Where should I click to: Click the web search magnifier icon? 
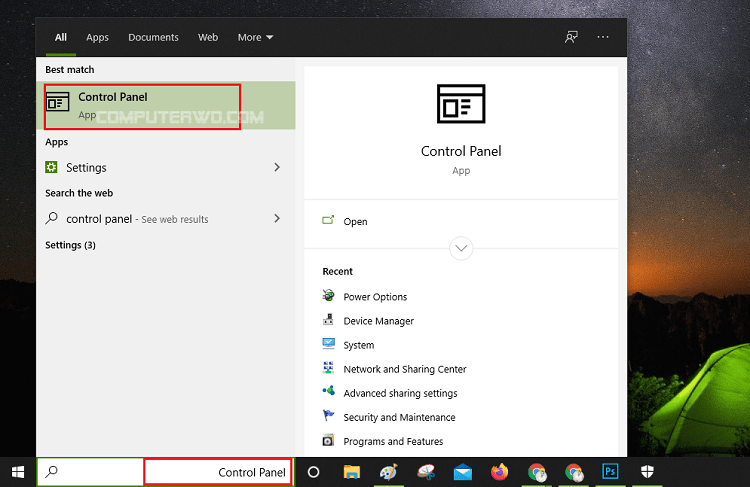coord(52,219)
